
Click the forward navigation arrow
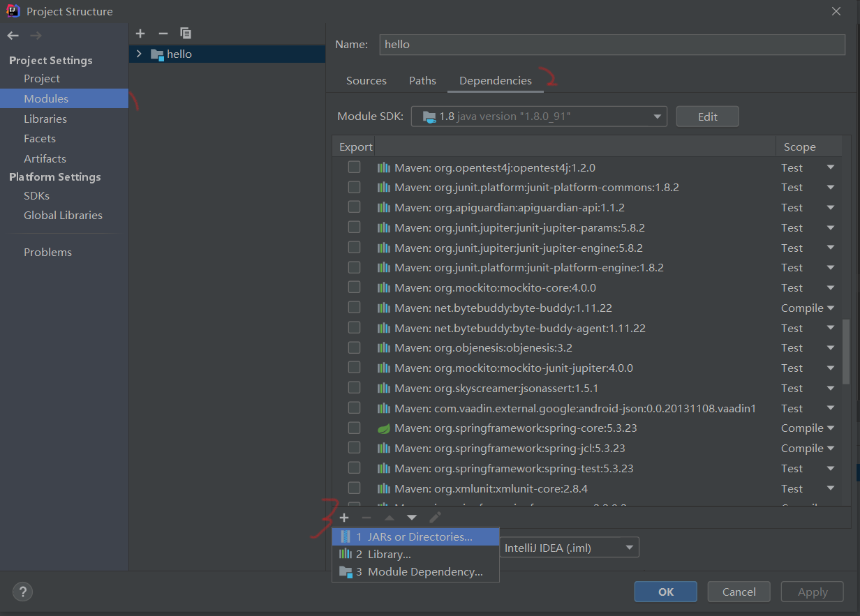click(x=36, y=36)
